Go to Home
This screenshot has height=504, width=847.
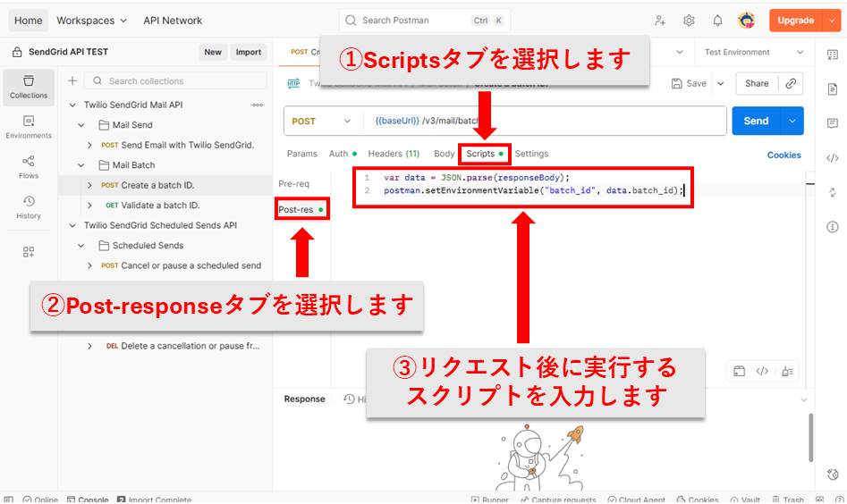(x=28, y=21)
